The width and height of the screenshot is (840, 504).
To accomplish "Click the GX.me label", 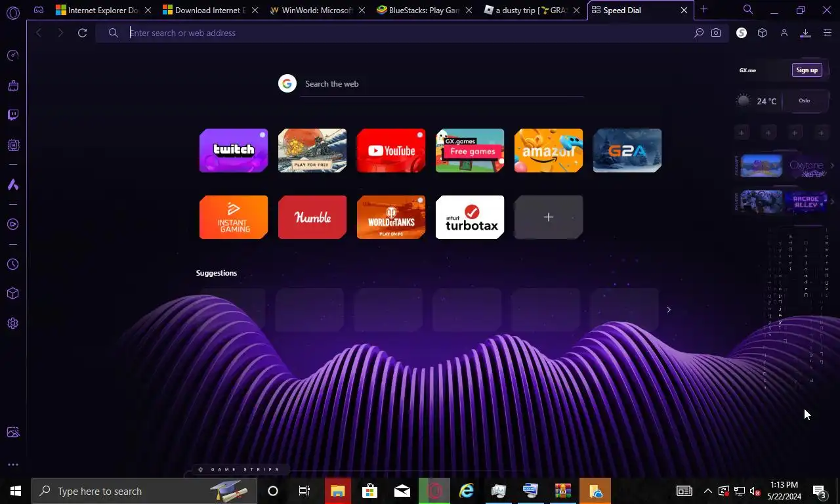I will point(747,70).
